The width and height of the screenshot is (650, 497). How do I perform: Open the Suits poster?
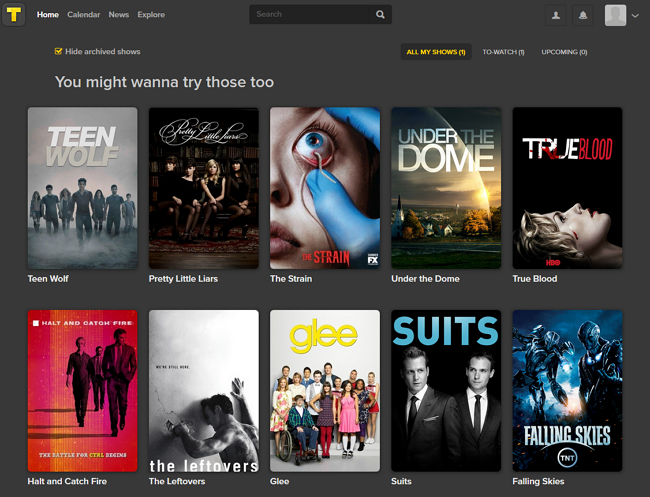coord(446,391)
